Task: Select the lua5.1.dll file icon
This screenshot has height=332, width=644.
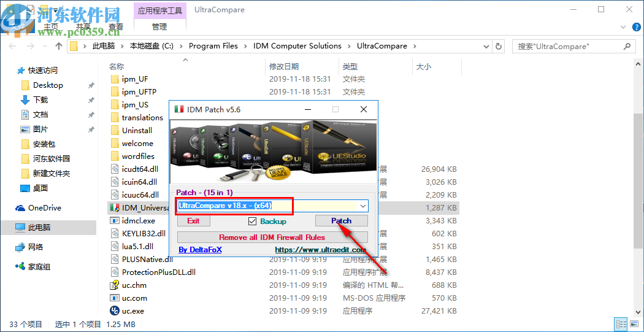Action: coord(115,247)
